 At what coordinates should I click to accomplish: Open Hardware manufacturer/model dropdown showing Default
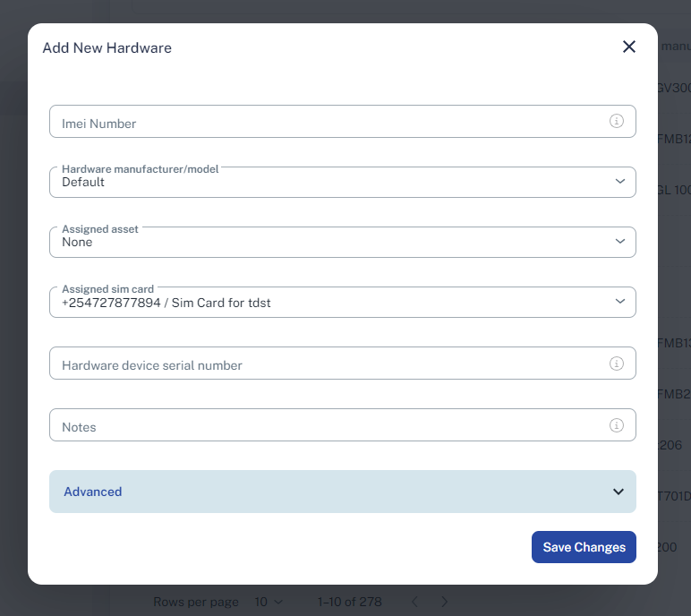click(343, 182)
